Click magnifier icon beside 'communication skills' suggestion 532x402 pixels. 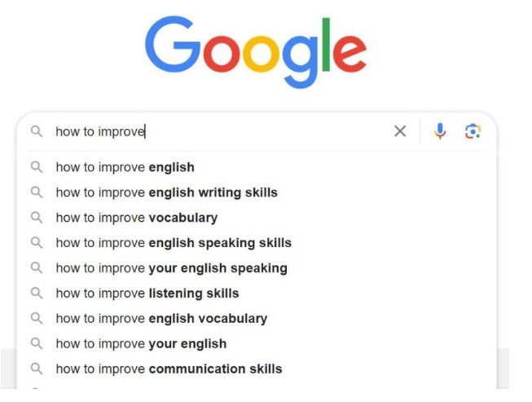coord(37,369)
